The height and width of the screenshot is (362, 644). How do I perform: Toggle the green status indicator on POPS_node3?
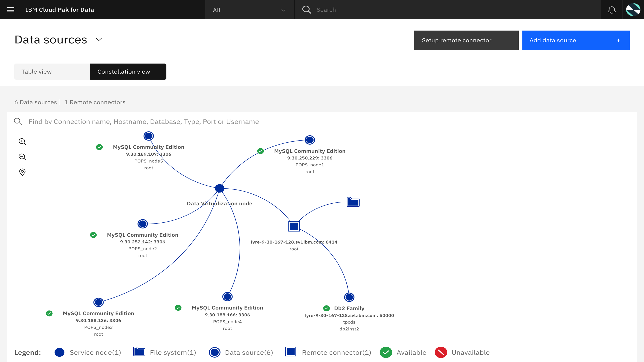coord(49,313)
